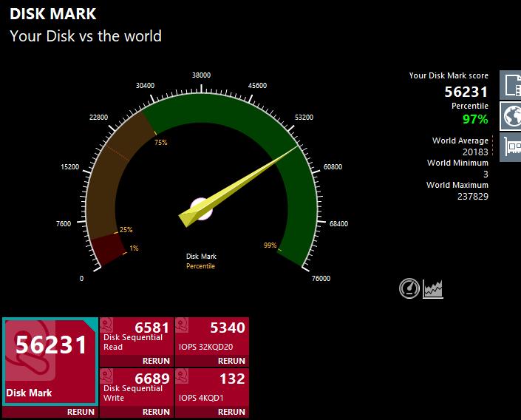
Task: Click the document baseline icon at top right
Action: [x=511, y=85]
